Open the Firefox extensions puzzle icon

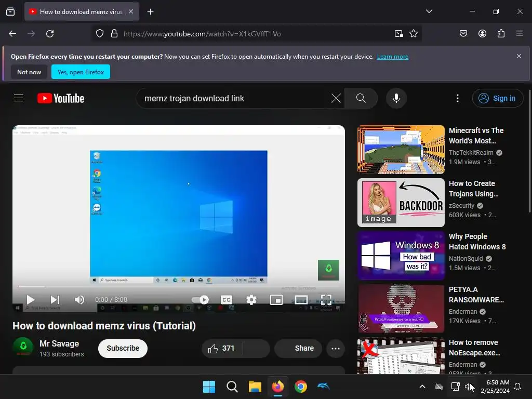pos(501,34)
